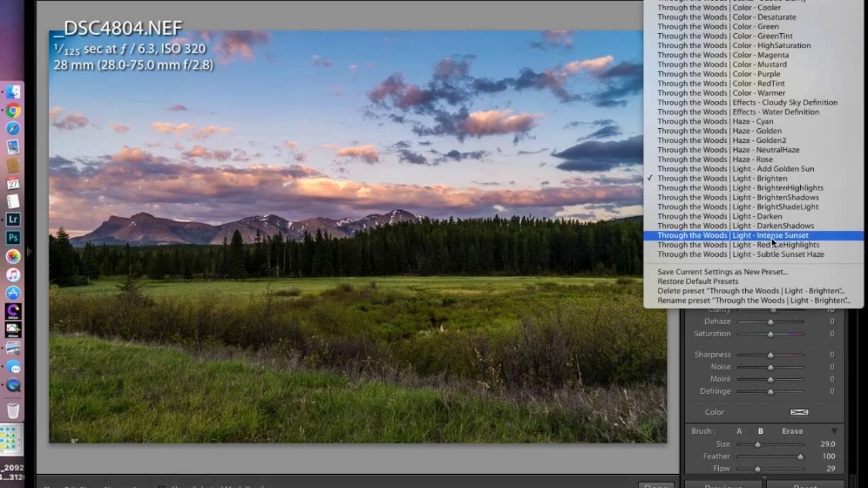868x488 pixels.
Task: Launch QuickTime Player from the dock
Action: 13,385
